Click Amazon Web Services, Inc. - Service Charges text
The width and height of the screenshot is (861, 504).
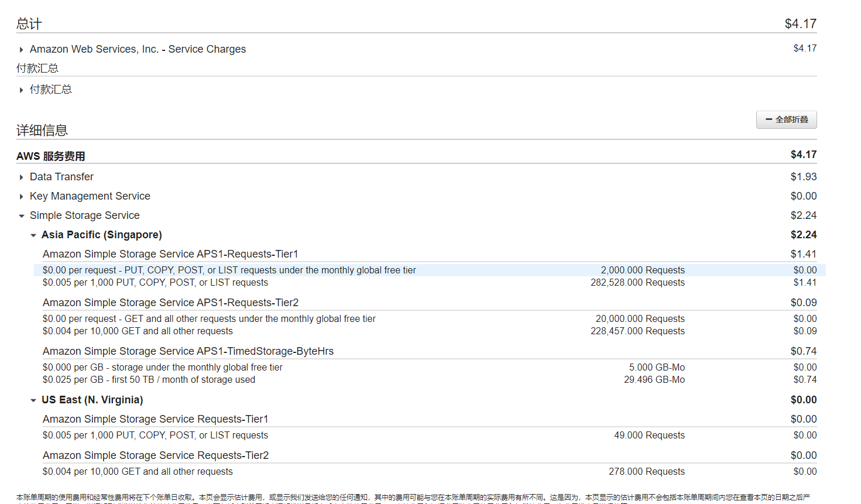[x=138, y=49]
